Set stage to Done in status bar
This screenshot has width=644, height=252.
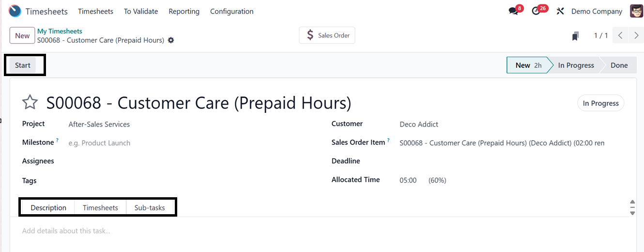coord(618,65)
